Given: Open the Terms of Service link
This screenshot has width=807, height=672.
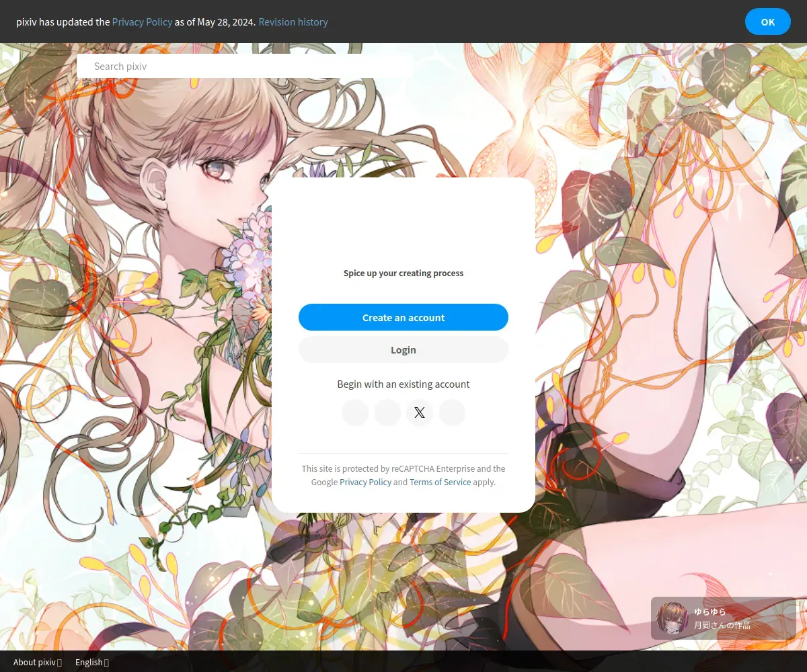Looking at the screenshot, I should coord(440,482).
